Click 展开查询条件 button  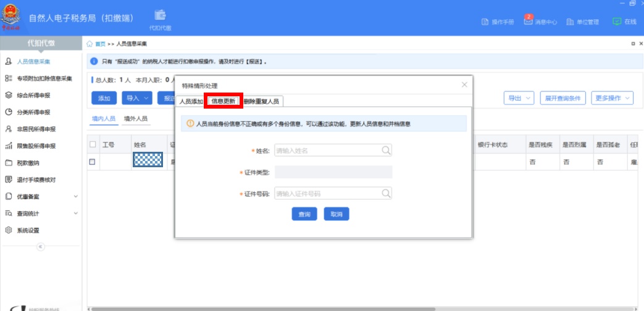pos(562,98)
